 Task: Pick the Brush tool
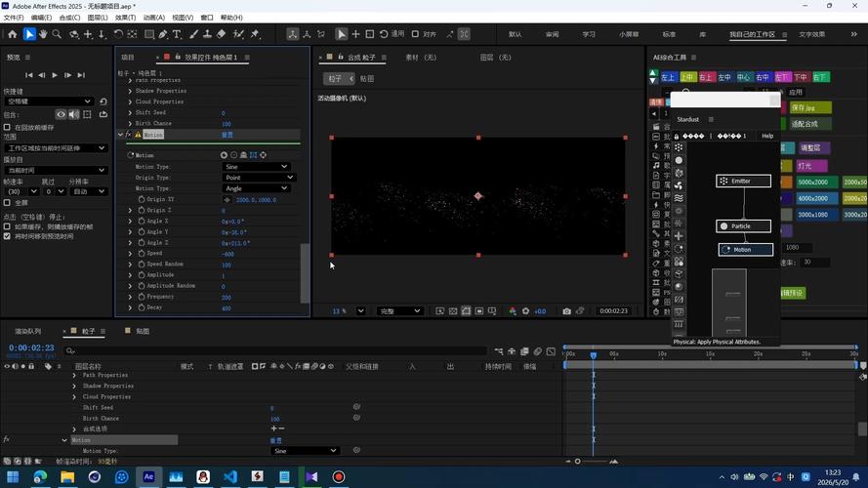(193, 34)
